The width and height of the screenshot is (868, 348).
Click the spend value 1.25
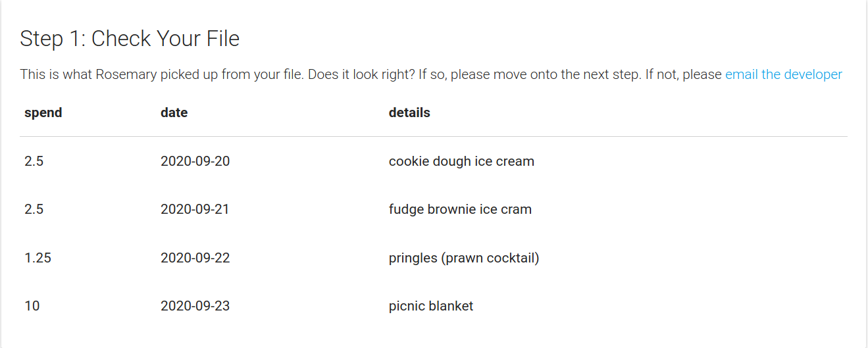38,258
